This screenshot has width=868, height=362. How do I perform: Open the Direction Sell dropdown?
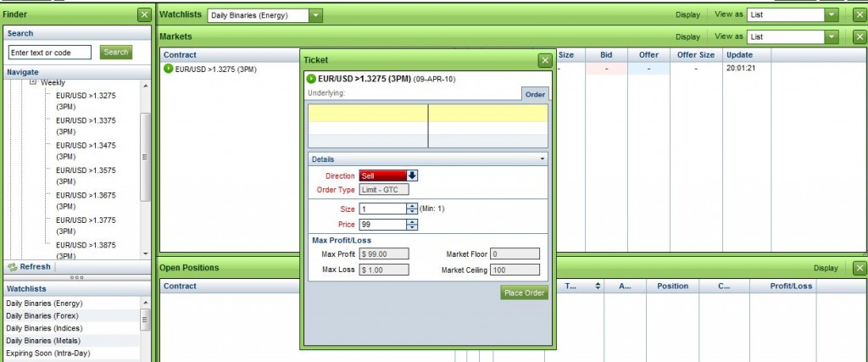413,175
